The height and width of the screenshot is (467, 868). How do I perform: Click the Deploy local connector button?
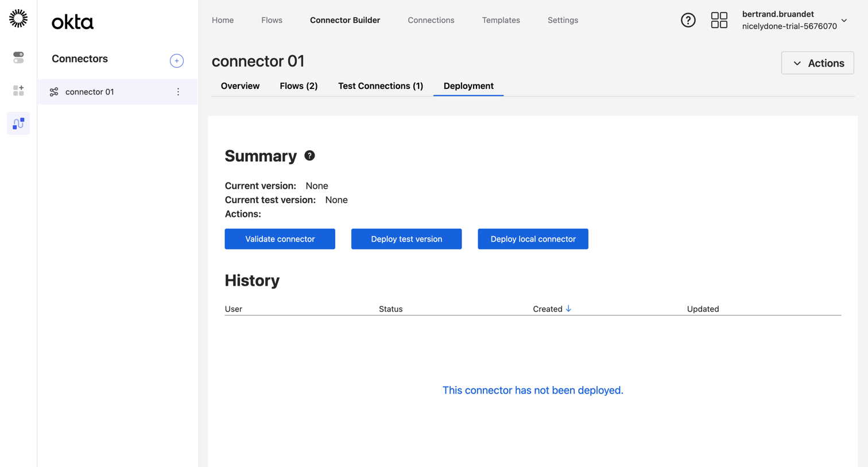pyautogui.click(x=533, y=239)
